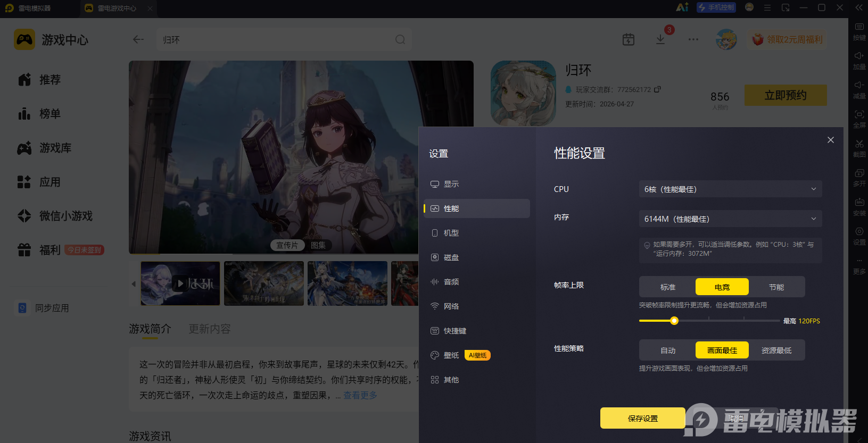
Task: Click the 立即预约 reserve button
Action: coord(786,95)
